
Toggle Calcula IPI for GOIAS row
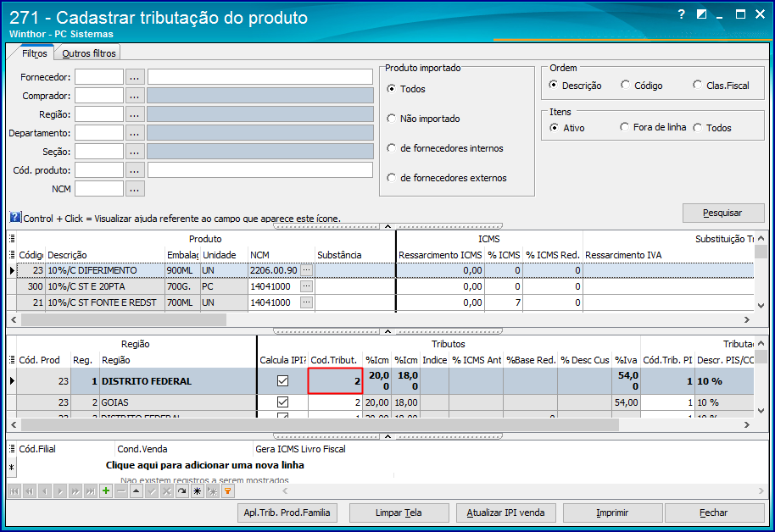[x=282, y=402]
